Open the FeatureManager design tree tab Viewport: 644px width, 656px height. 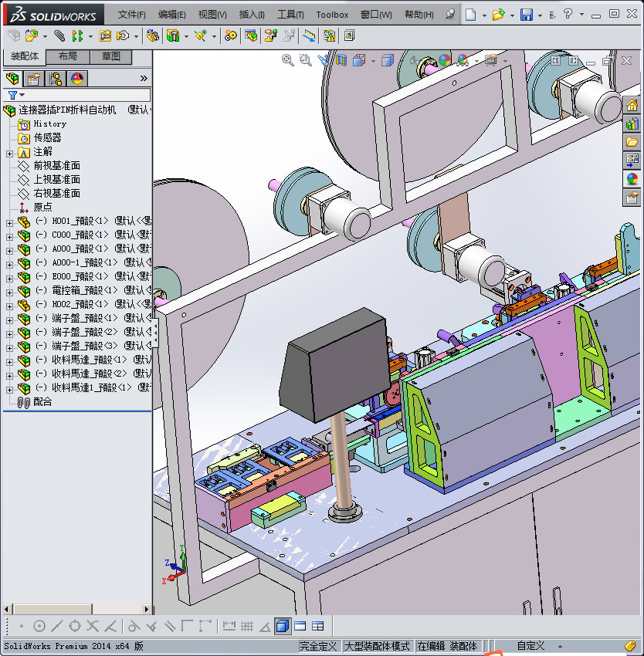point(12,78)
